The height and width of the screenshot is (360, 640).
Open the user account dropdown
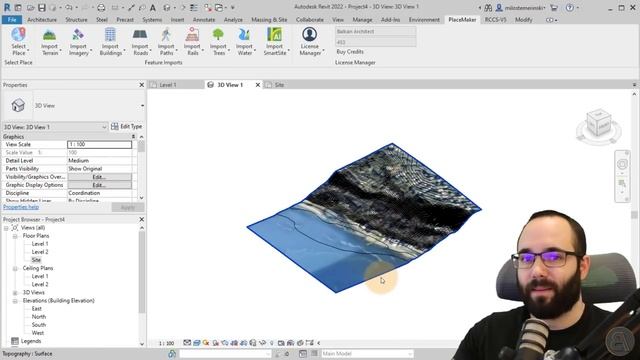(524, 7)
